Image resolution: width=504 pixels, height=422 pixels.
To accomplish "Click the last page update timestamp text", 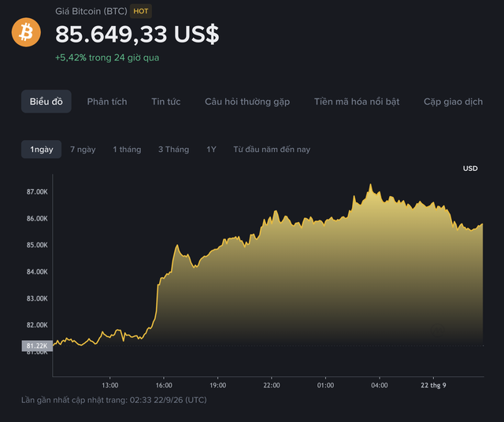I will [x=114, y=400].
